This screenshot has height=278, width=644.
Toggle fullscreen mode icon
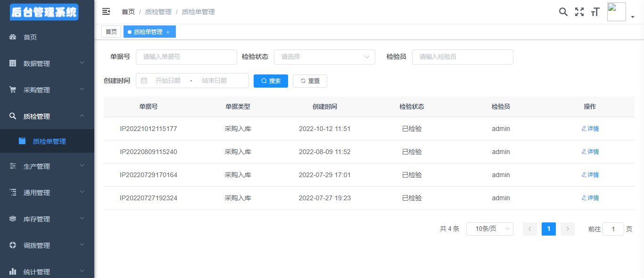click(x=579, y=12)
